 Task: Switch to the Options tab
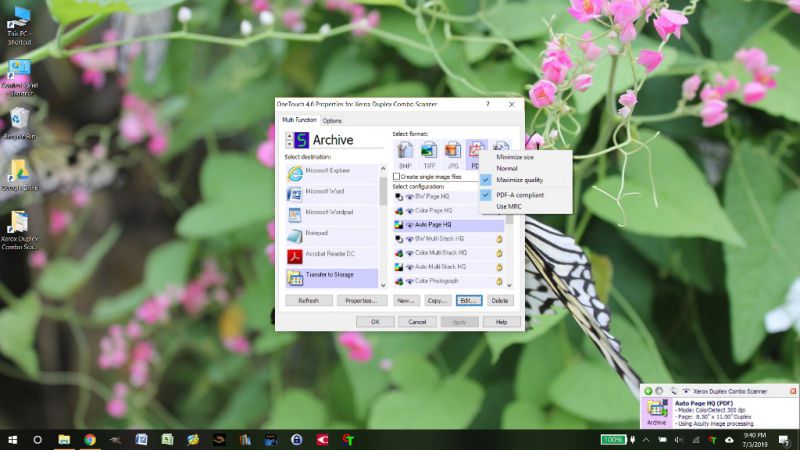332,120
